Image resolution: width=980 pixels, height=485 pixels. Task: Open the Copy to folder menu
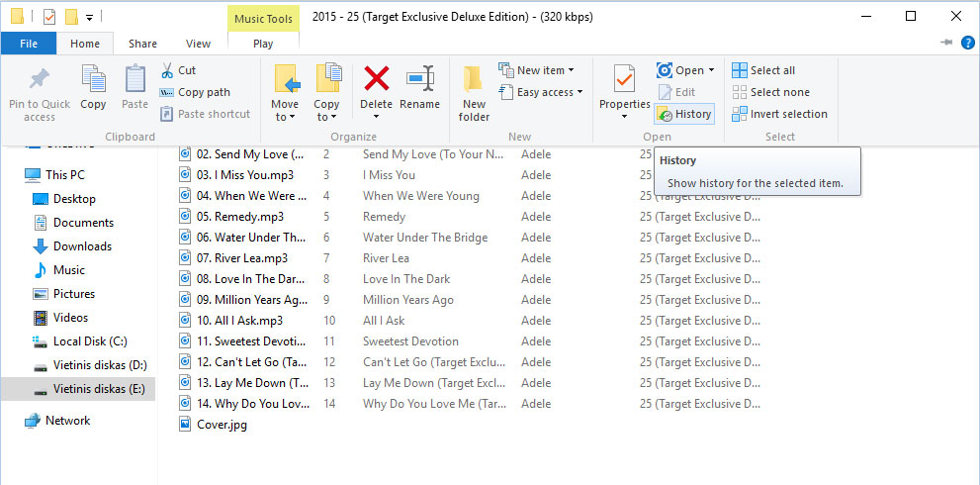point(326,93)
